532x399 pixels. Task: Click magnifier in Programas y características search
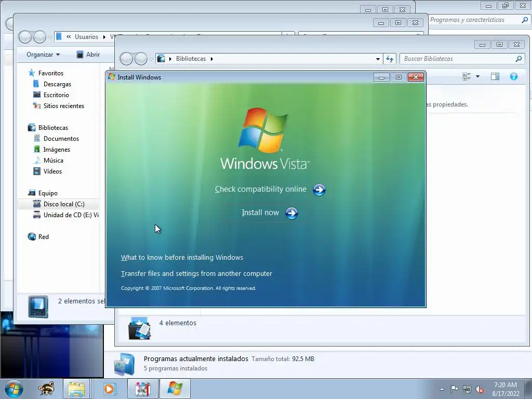[x=525, y=20]
